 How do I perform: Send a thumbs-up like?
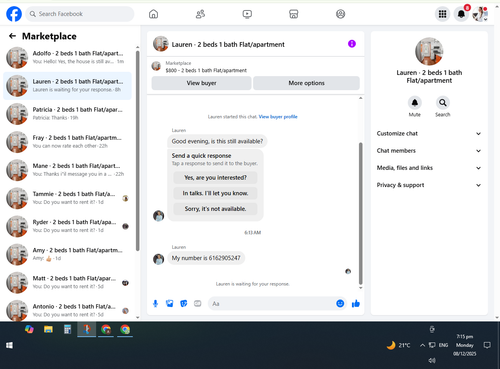pyautogui.click(x=356, y=303)
